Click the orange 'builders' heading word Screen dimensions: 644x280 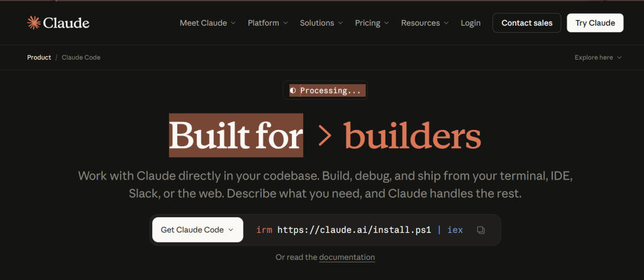coord(413,136)
